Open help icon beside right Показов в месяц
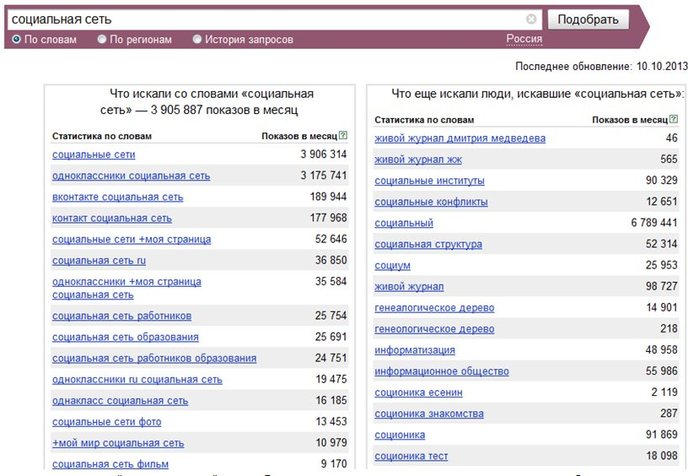Image resolution: width=688 pixels, height=476 pixels. [674, 119]
